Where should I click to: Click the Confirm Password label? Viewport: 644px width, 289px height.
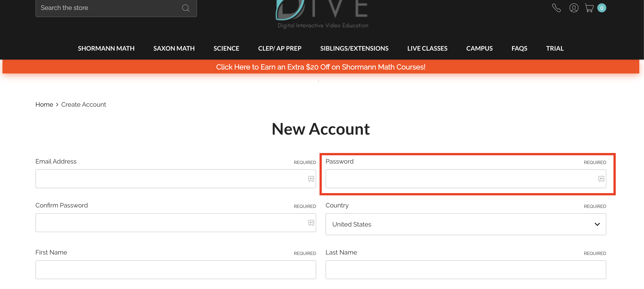tap(62, 205)
